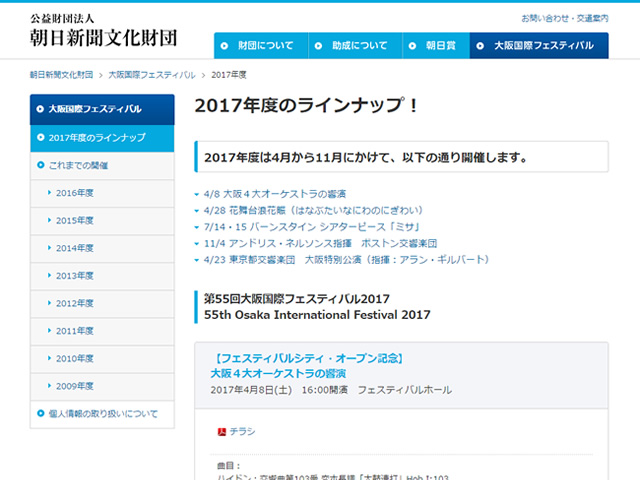Open the 財団について navigation tab
640x480 pixels.
(x=261, y=46)
